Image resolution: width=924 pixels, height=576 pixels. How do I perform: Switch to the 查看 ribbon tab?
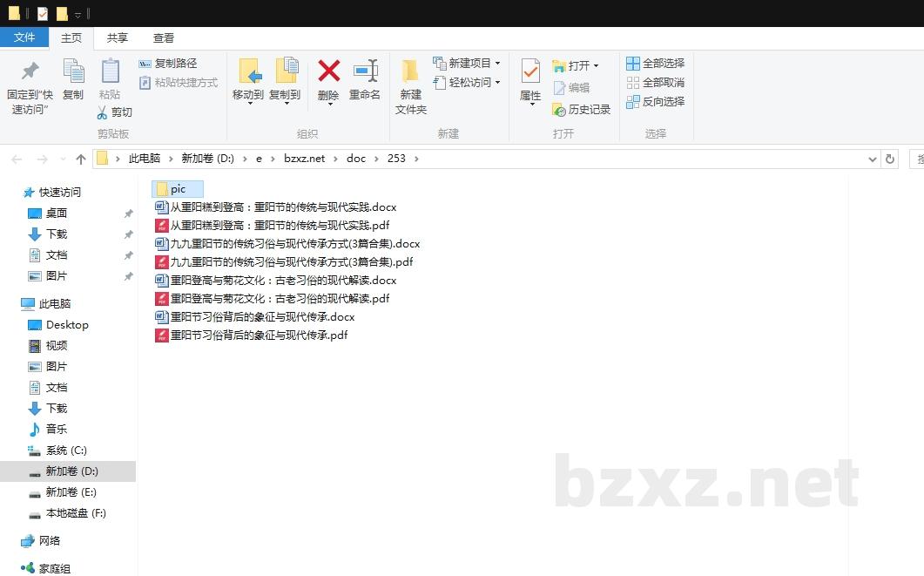point(164,37)
